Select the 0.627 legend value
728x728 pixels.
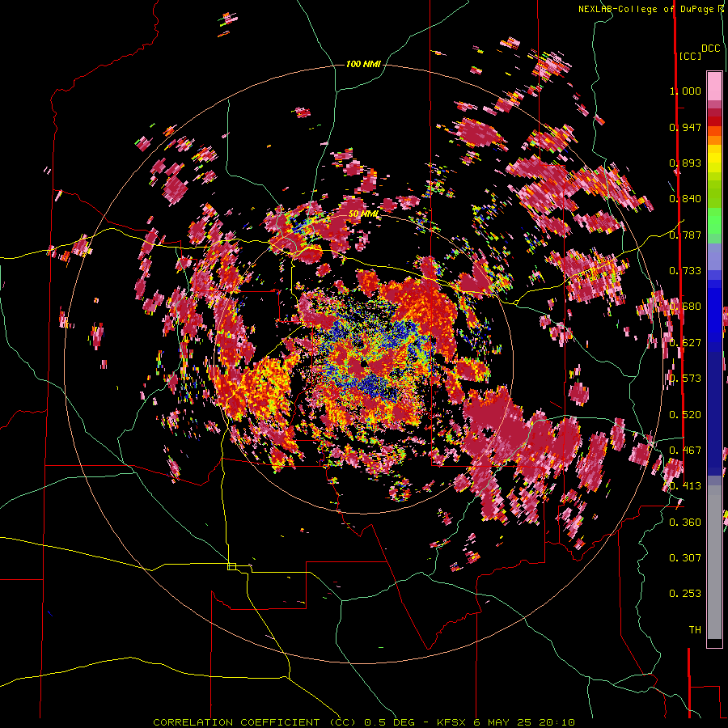point(685,343)
